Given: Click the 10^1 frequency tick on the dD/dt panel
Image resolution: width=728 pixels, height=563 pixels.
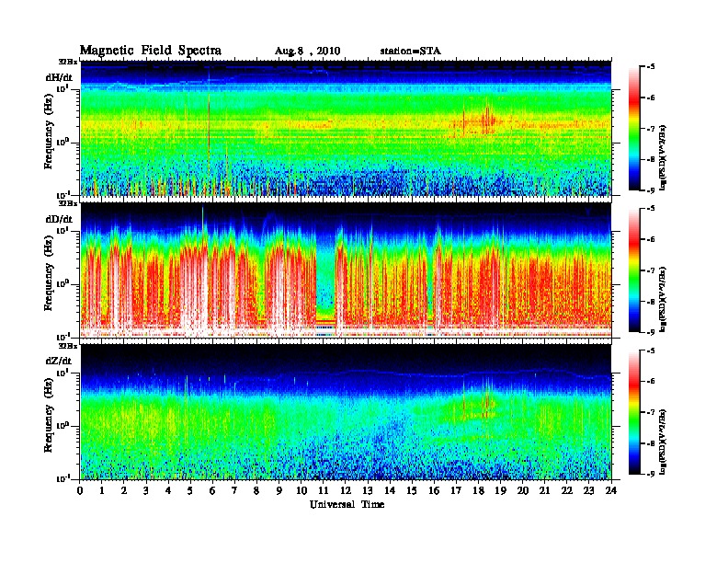Looking at the screenshot, I should tap(63, 229).
